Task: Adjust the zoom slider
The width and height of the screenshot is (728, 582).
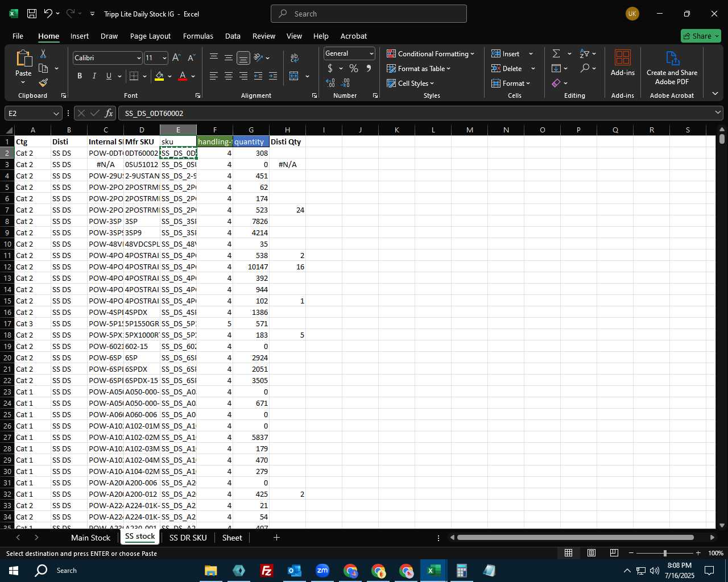Action: tap(664, 553)
